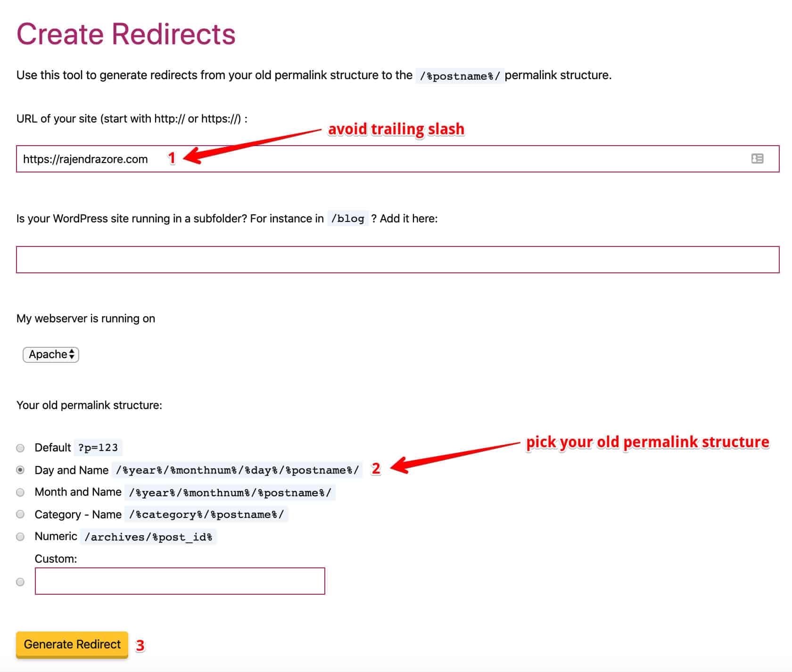Image resolution: width=792 pixels, height=672 pixels.
Task: Enable the Custom permalink radio button
Action: (20, 582)
